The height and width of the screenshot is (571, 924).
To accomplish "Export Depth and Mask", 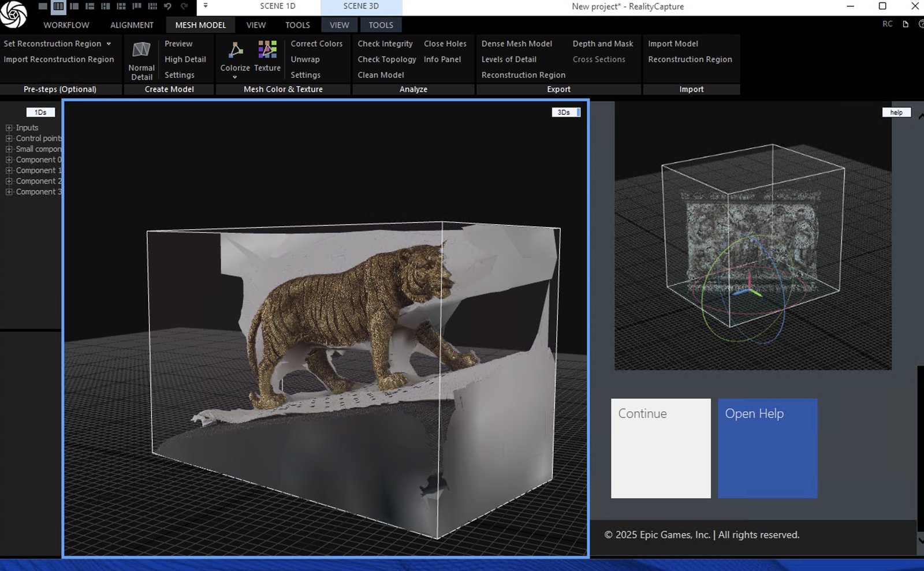I will click(603, 44).
